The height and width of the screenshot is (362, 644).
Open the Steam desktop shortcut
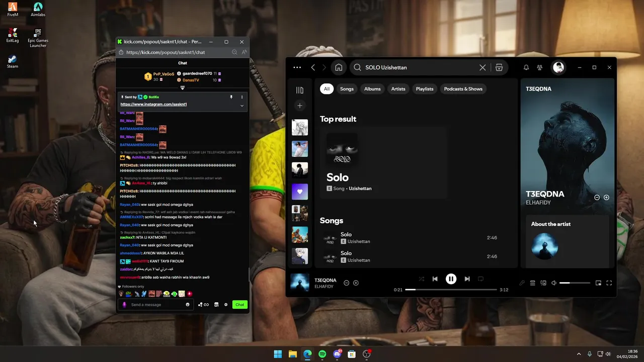pyautogui.click(x=13, y=61)
